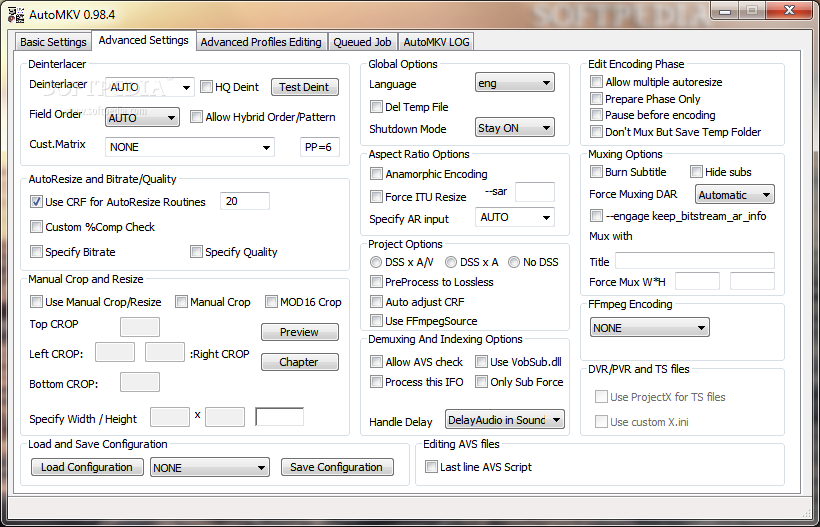Check Don't Mux But Save Temp Folder

596,132
